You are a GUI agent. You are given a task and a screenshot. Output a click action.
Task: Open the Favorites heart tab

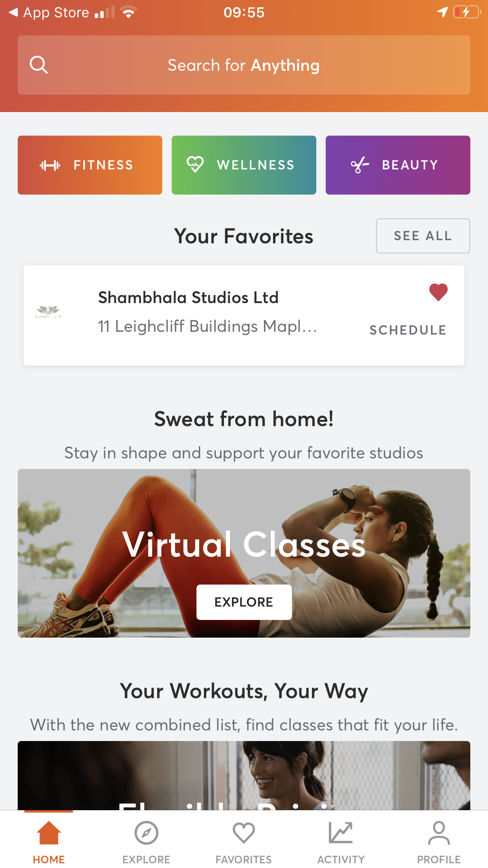coord(244,833)
